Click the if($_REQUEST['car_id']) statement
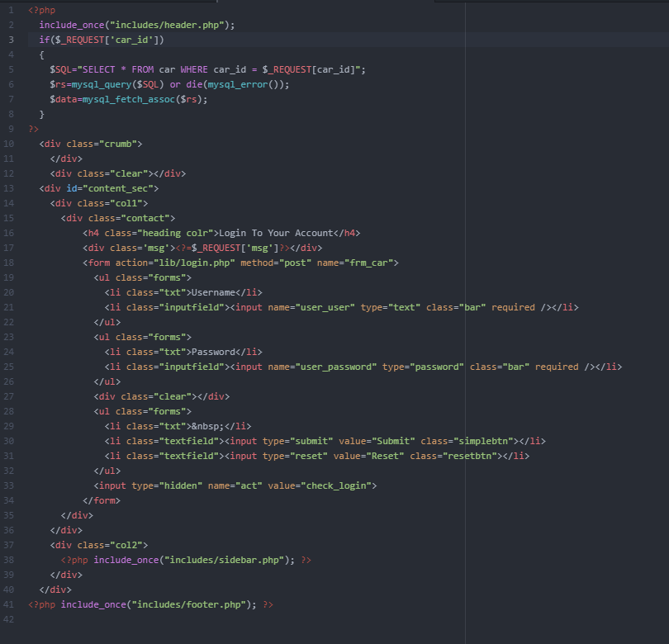 tap(102, 40)
